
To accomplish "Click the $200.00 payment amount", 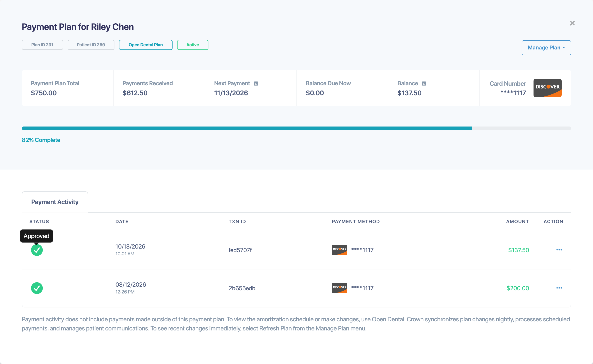I will [x=518, y=288].
